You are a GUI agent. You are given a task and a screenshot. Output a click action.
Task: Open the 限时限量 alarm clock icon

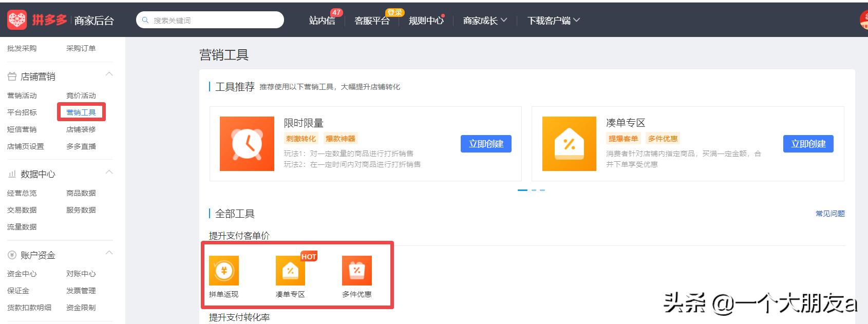pos(247,144)
